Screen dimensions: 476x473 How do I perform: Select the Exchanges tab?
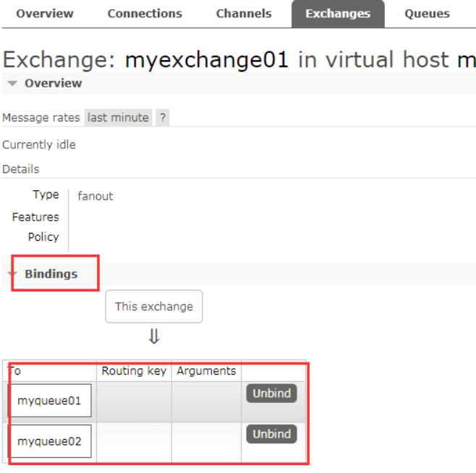pyautogui.click(x=338, y=14)
